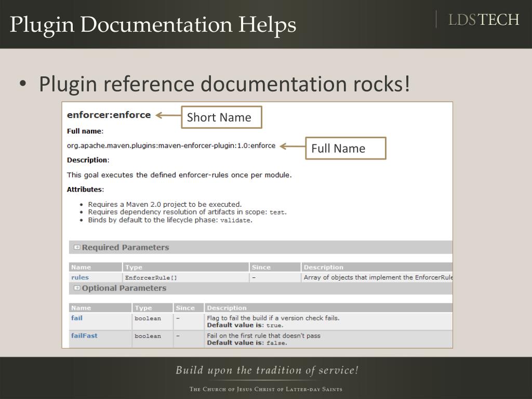The width and height of the screenshot is (532, 399).
Task: Click the 'Optional Parameters' heading text
Action: point(124,288)
